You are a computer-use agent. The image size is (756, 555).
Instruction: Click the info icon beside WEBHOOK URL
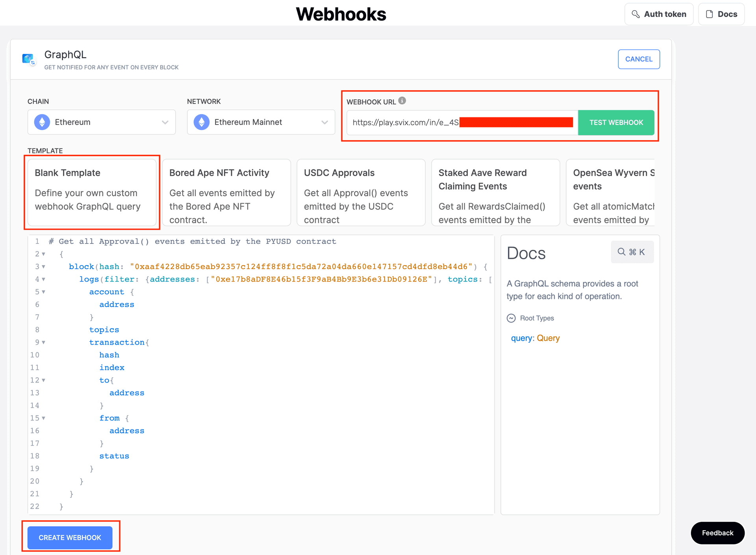tap(402, 100)
